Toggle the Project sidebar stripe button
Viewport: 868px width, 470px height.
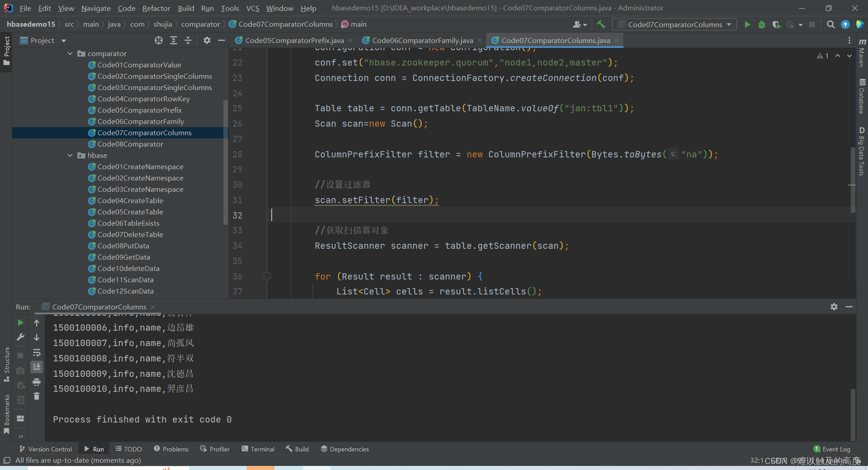point(6,51)
